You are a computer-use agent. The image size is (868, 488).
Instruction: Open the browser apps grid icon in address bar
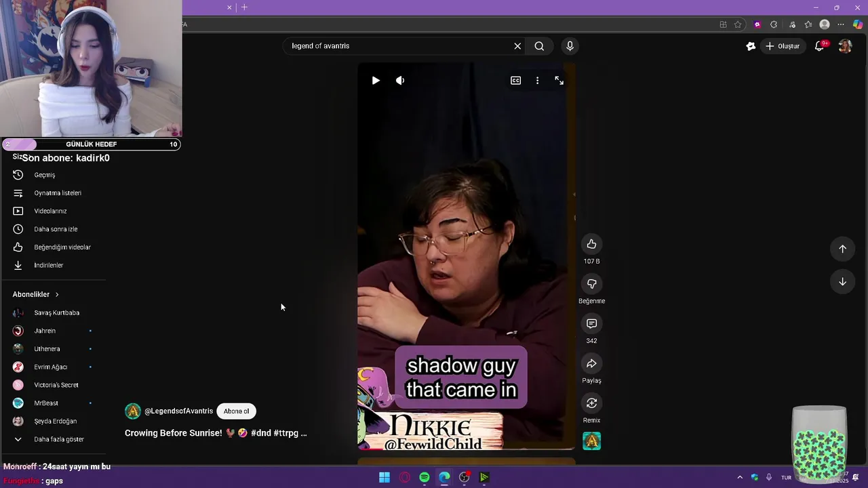(723, 24)
